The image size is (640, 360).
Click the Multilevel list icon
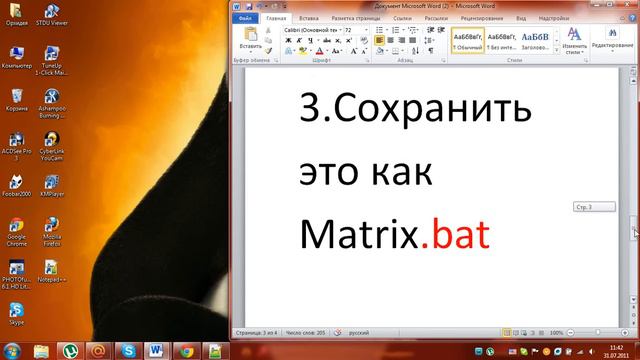(412, 30)
